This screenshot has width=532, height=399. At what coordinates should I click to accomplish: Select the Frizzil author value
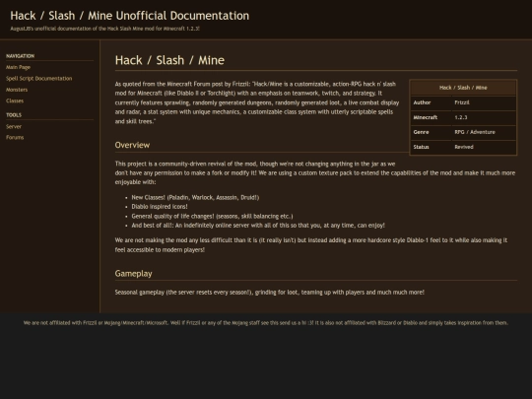point(462,102)
